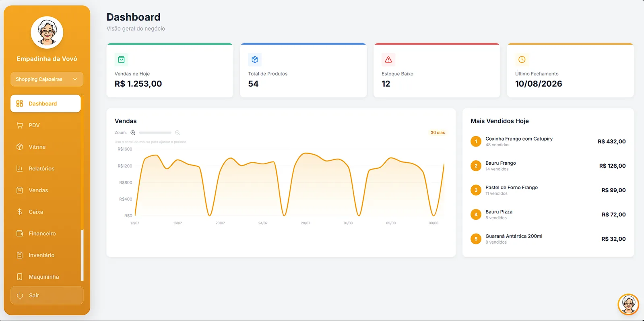This screenshot has width=644, height=321.
Task: Click the Pastel de Forno Frango item
Action: [x=512, y=187]
